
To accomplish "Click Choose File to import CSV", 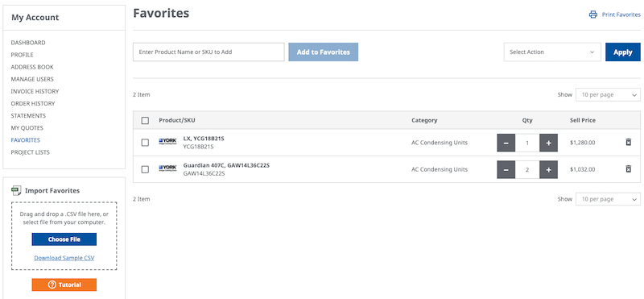I will pos(64,239).
